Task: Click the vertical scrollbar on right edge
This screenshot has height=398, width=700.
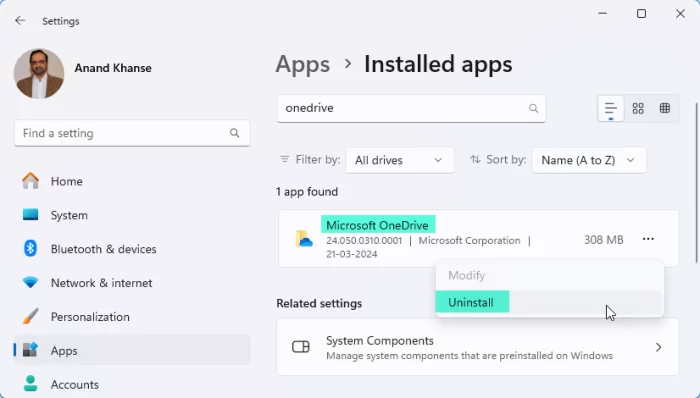Action: tap(696, 183)
